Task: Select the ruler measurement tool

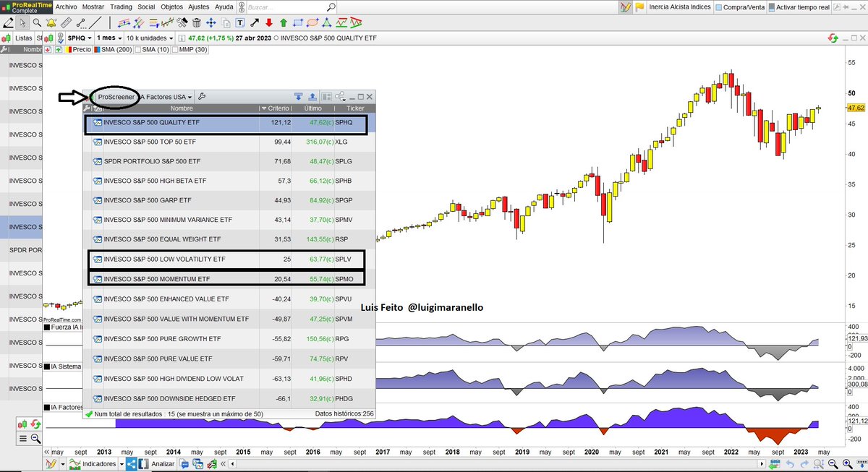Action: click(66, 23)
